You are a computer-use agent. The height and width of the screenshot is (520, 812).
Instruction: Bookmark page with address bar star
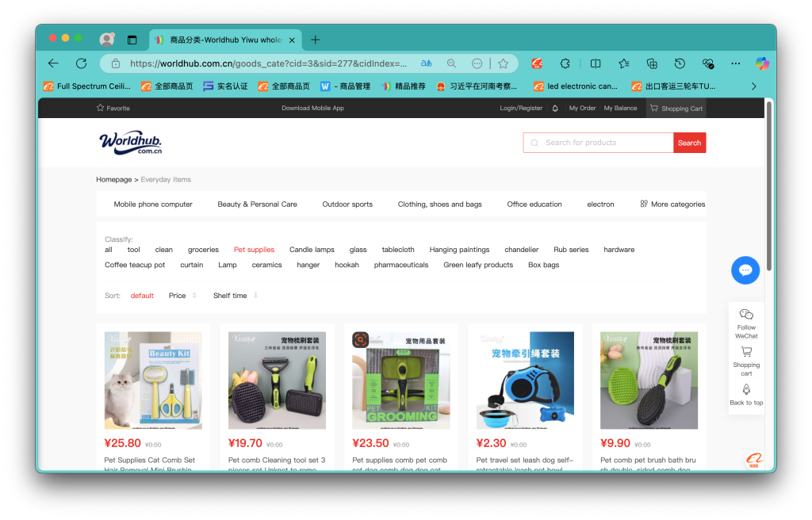click(503, 63)
